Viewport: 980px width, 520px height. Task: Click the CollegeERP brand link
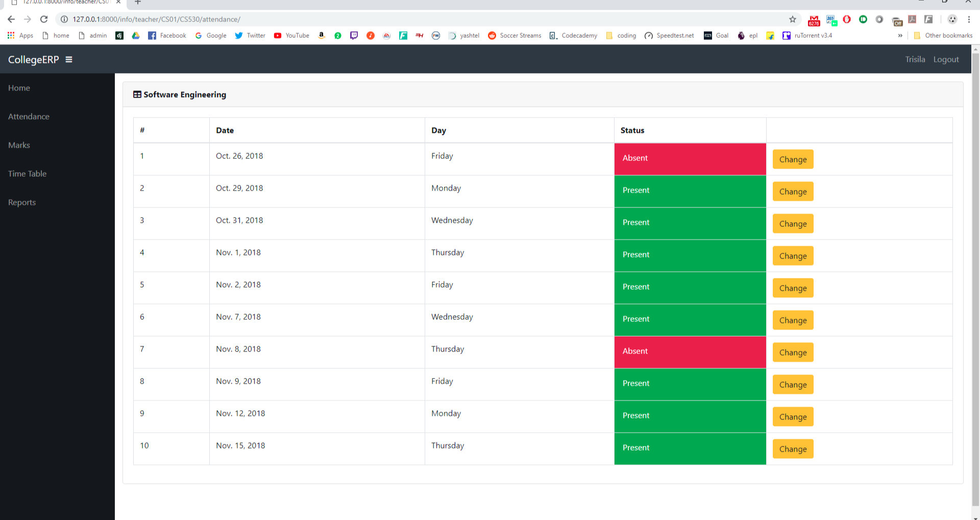[x=33, y=59]
